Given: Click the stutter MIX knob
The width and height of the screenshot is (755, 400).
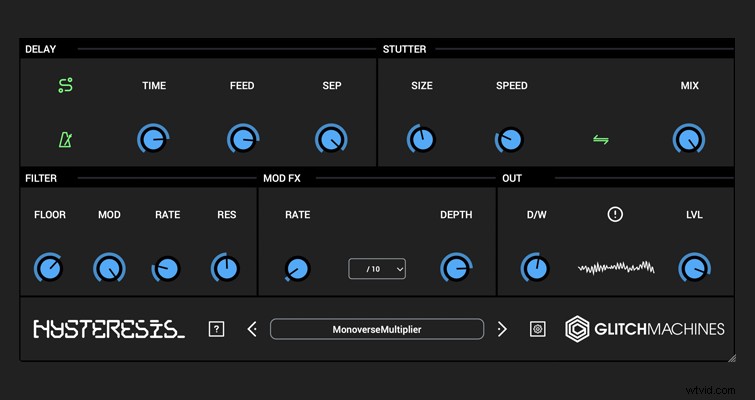Looking at the screenshot, I should click(689, 140).
